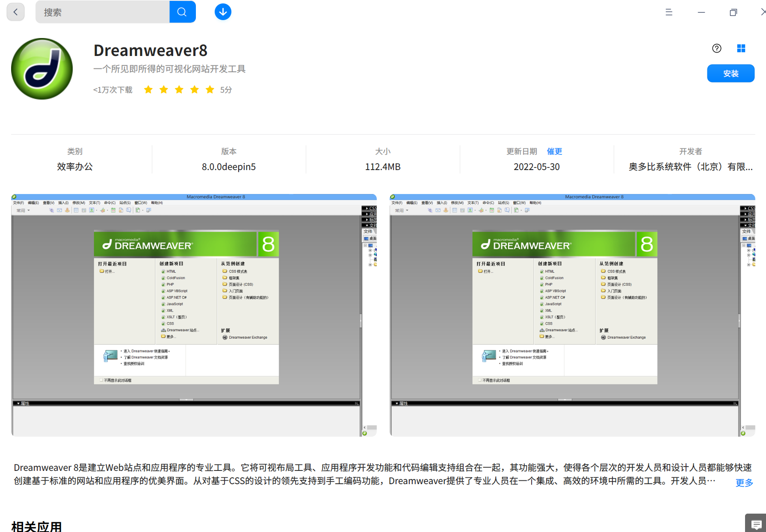Expand the description with 更多

click(x=744, y=483)
